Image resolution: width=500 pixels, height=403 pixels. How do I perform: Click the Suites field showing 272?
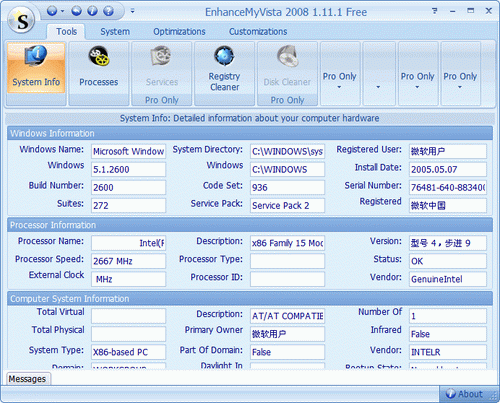point(128,205)
